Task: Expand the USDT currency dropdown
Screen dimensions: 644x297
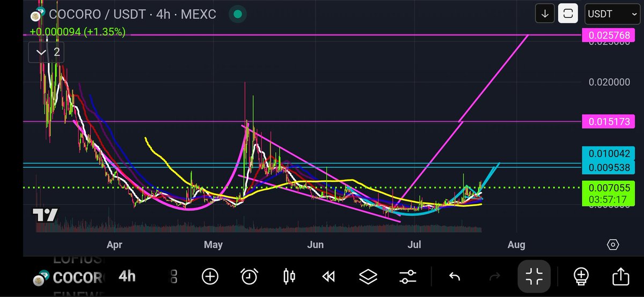Action: tap(609, 14)
